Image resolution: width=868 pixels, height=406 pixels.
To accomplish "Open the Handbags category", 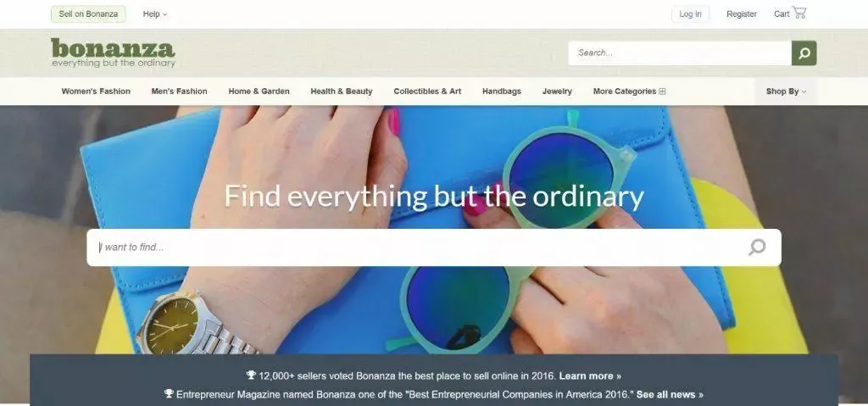I will pyautogui.click(x=502, y=92).
